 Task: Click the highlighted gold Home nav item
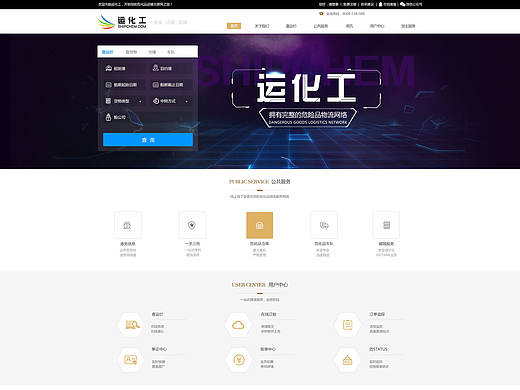pos(234,26)
